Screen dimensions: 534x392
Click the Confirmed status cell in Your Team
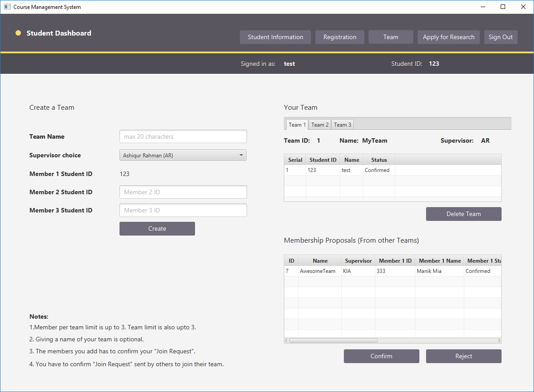pos(379,170)
